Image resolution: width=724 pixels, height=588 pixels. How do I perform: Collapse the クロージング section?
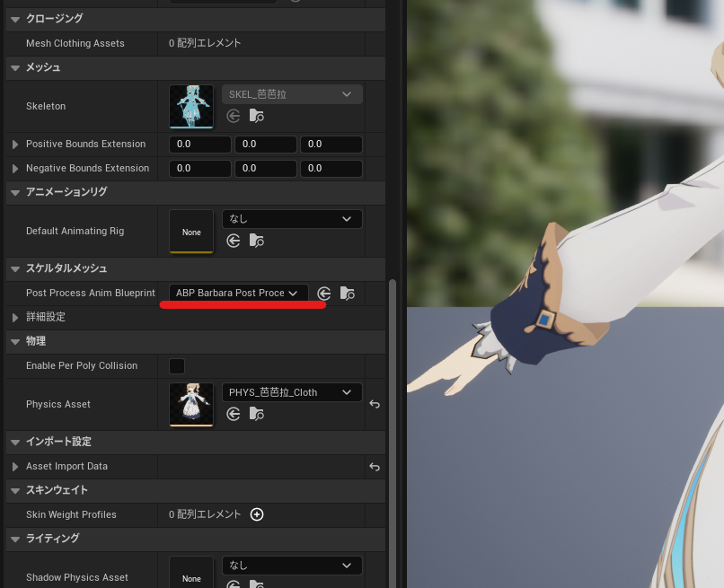click(x=15, y=19)
